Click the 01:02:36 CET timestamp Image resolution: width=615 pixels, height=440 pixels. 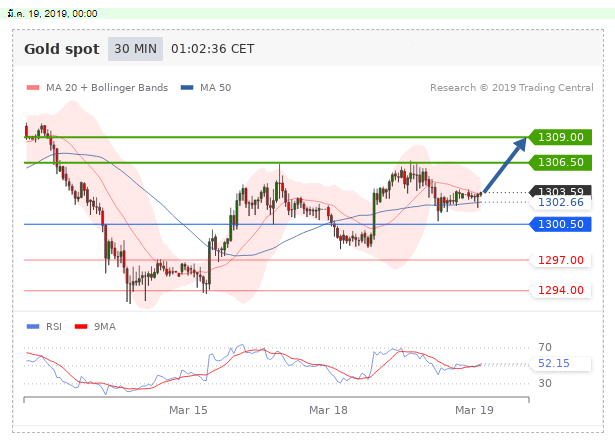pyautogui.click(x=213, y=49)
